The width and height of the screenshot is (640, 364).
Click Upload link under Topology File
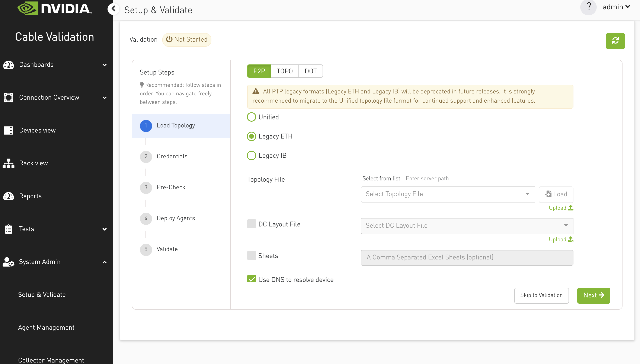tap(561, 208)
